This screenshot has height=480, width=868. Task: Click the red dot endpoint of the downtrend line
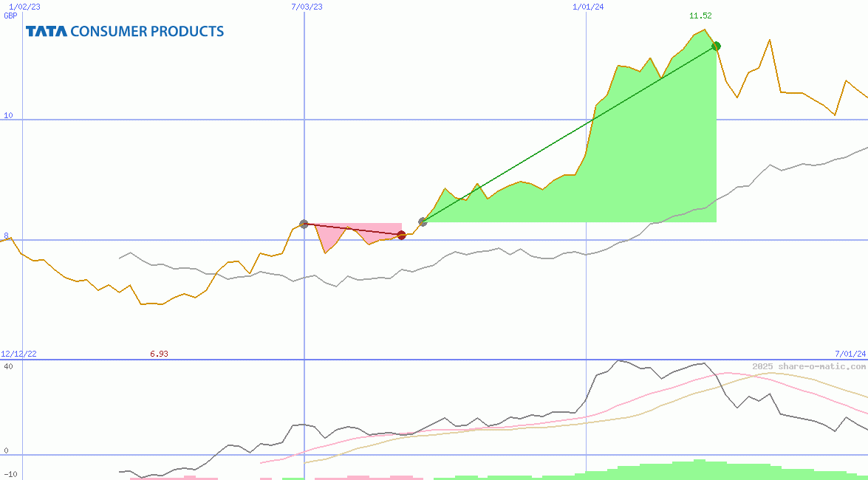[402, 234]
